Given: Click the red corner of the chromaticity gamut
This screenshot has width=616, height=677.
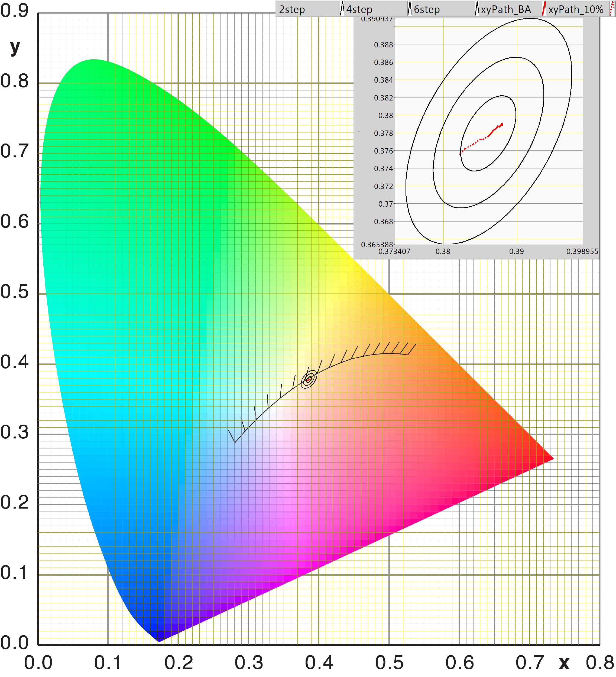Looking at the screenshot, I should 550,458.
